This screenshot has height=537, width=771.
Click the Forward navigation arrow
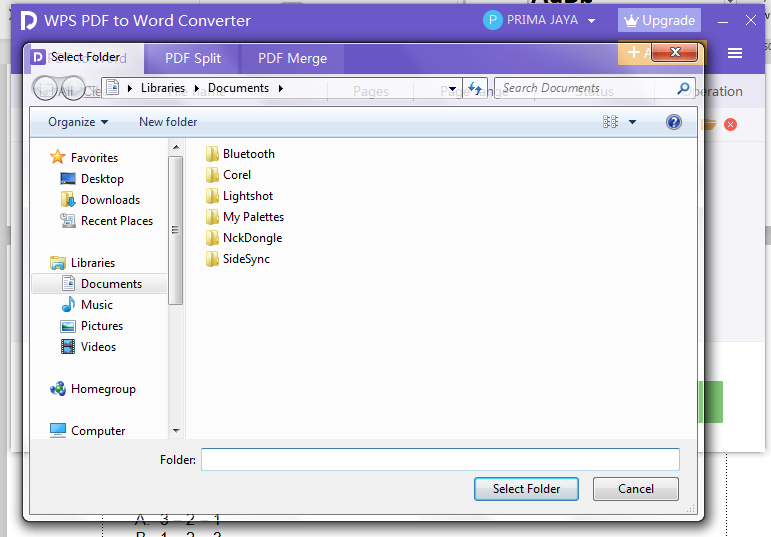pyautogui.click(x=74, y=89)
